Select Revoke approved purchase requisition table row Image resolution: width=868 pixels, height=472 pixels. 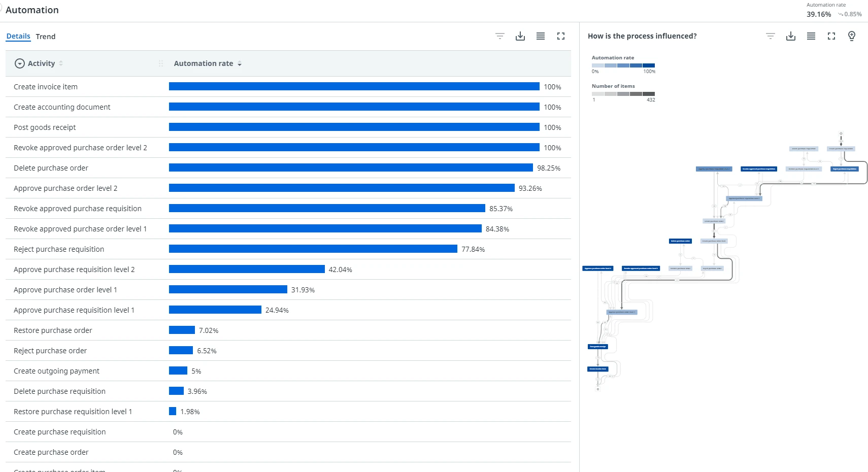tap(288, 209)
